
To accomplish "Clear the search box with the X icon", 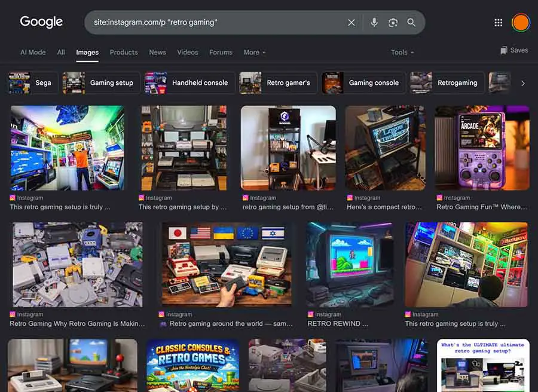I will (x=351, y=23).
